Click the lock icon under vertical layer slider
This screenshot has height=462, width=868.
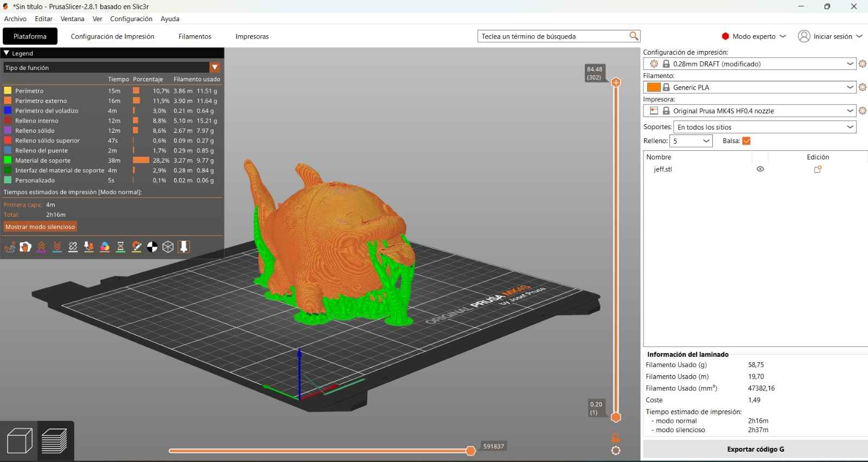coord(616,438)
